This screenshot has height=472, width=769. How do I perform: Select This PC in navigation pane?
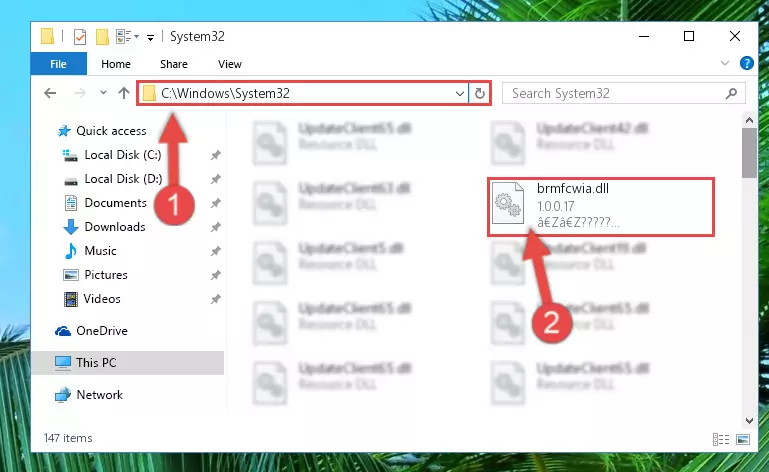click(127, 363)
